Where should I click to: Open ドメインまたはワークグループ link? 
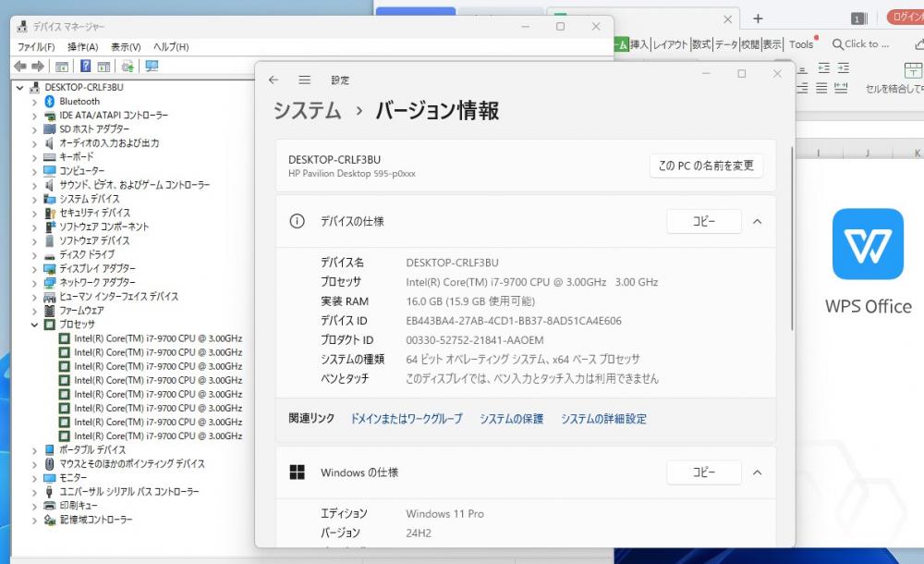pyautogui.click(x=407, y=419)
